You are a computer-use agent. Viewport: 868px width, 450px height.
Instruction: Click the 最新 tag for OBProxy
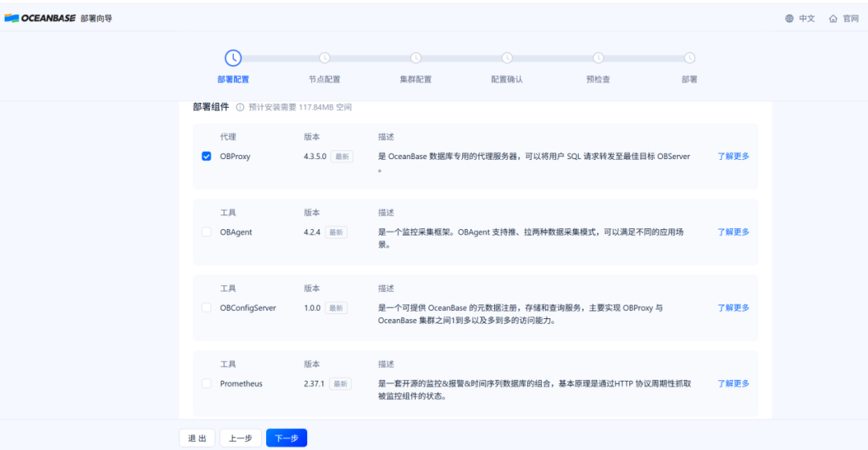342,157
